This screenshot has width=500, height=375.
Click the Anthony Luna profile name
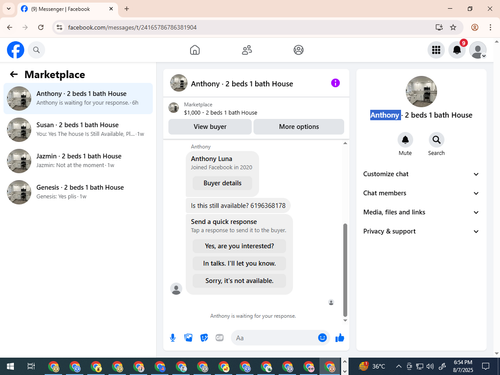211,159
